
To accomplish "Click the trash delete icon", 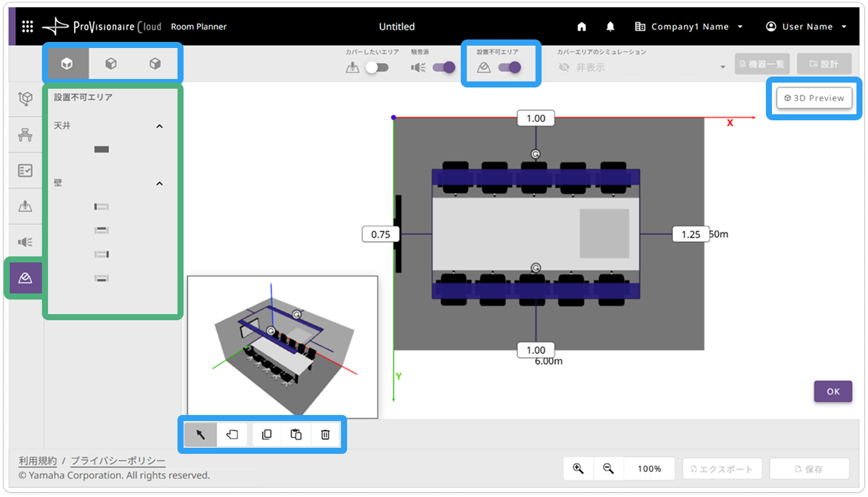I will (x=325, y=434).
